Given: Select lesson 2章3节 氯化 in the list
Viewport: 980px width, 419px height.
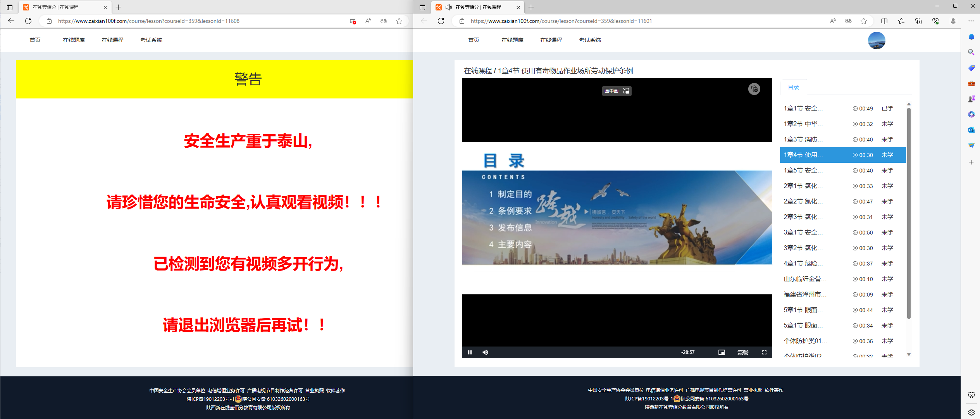Looking at the screenshot, I should (843, 217).
